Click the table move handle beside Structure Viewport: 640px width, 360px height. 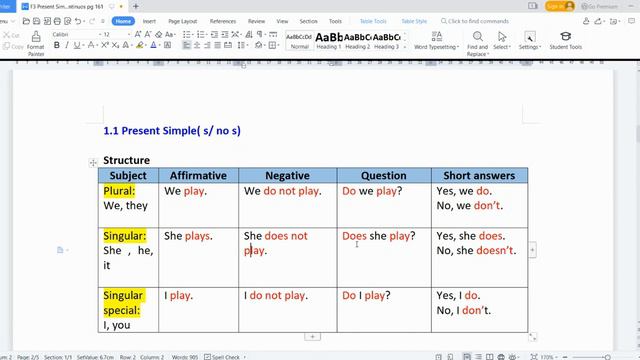[93, 163]
